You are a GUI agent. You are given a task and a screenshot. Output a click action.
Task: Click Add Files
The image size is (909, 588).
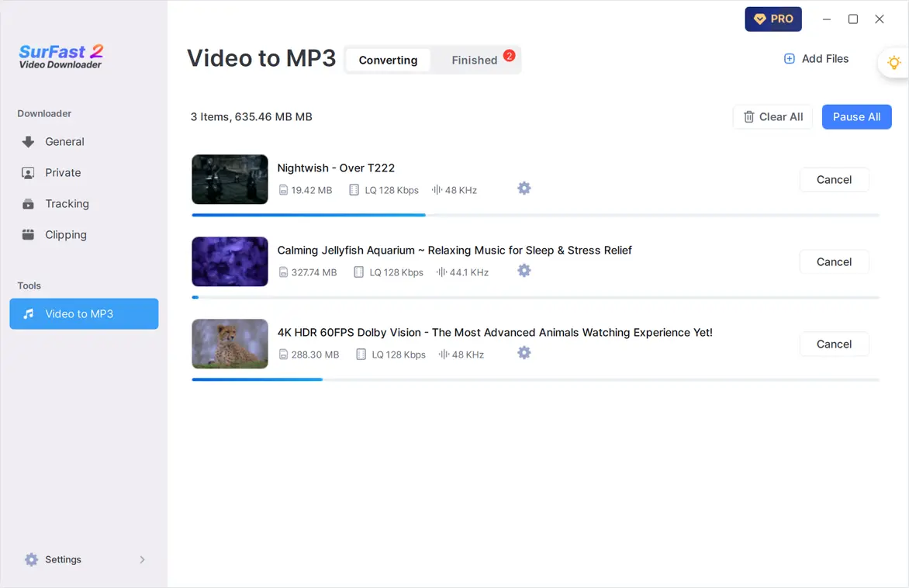[x=816, y=59]
